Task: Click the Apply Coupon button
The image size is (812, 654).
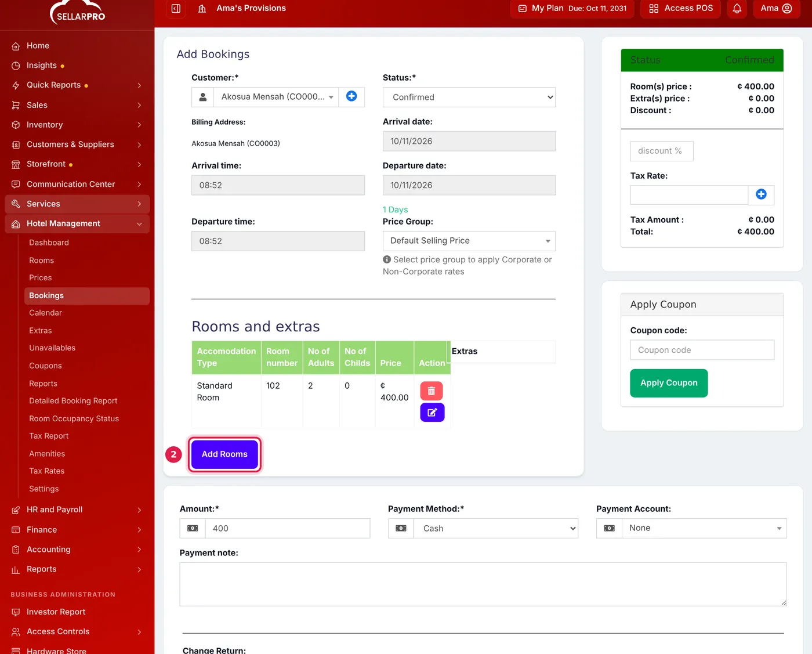Action: [x=669, y=383]
